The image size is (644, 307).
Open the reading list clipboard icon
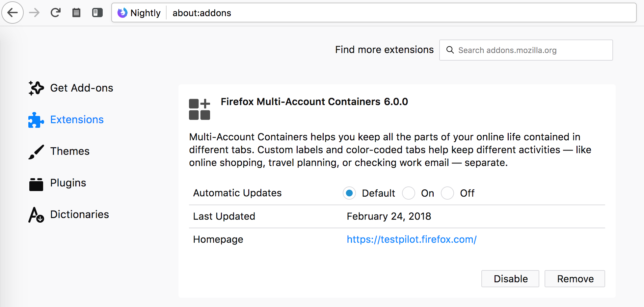point(76,13)
